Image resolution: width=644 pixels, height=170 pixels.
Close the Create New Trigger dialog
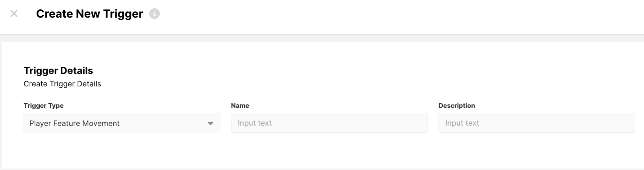(x=14, y=13)
